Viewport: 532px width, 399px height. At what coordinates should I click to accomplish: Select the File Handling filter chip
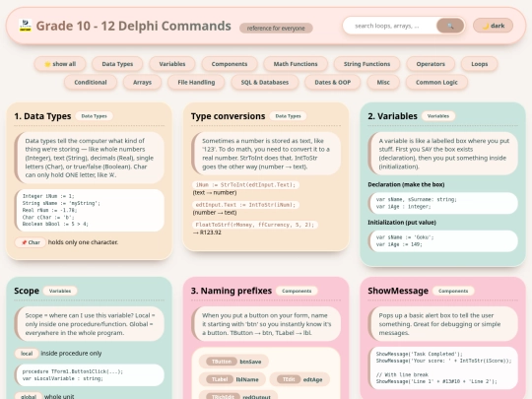(x=196, y=82)
